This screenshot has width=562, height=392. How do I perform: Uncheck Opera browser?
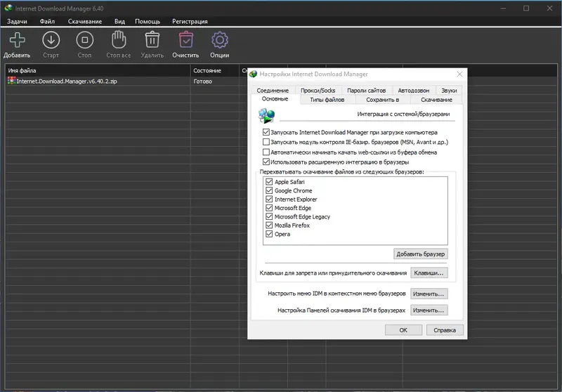click(269, 234)
